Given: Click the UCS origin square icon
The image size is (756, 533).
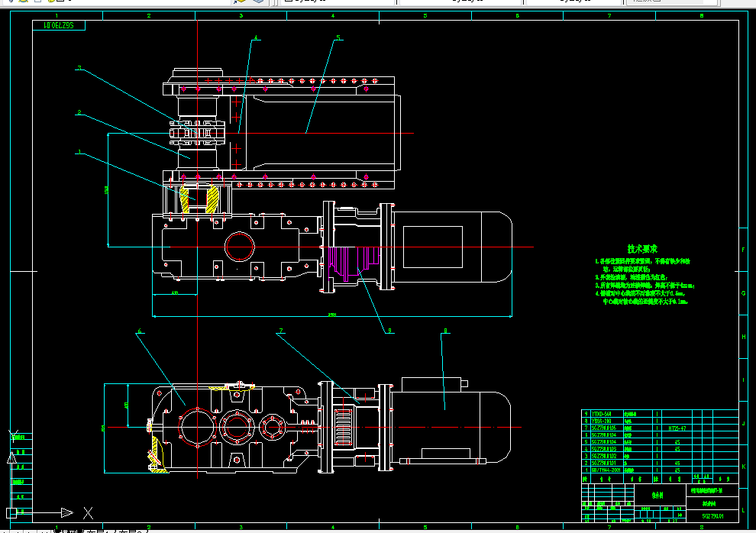Looking at the screenshot, I should click(x=11, y=513).
